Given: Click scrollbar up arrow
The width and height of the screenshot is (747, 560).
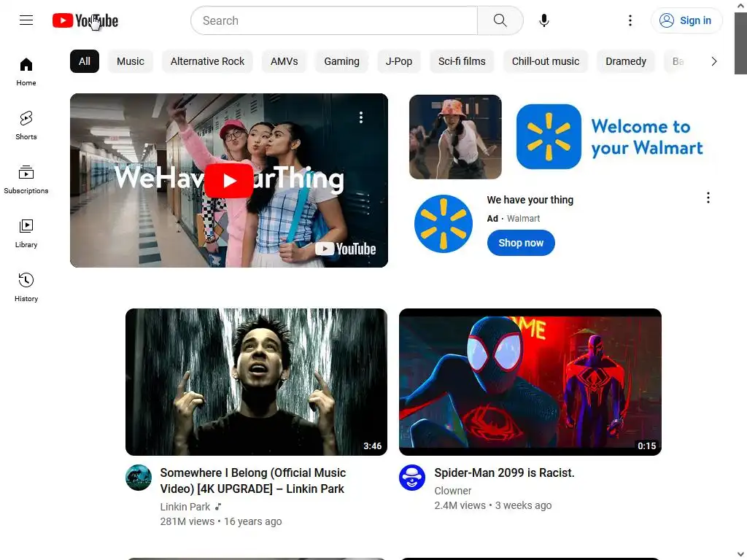Looking at the screenshot, I should click(x=740, y=6).
